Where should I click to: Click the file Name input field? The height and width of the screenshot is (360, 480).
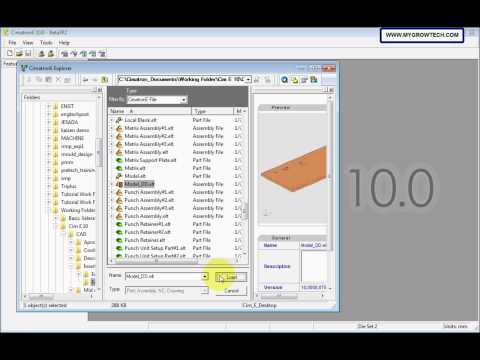click(163, 276)
